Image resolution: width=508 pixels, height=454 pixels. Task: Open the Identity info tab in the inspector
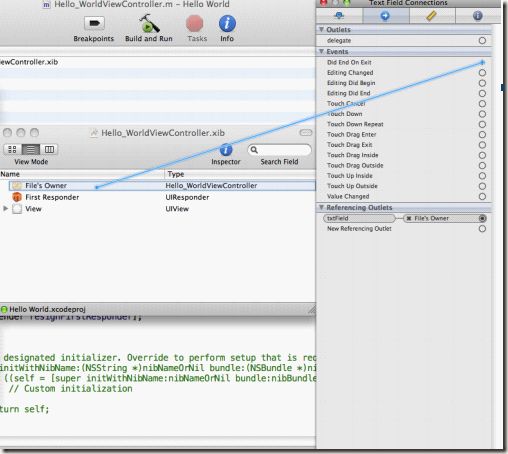(478, 16)
